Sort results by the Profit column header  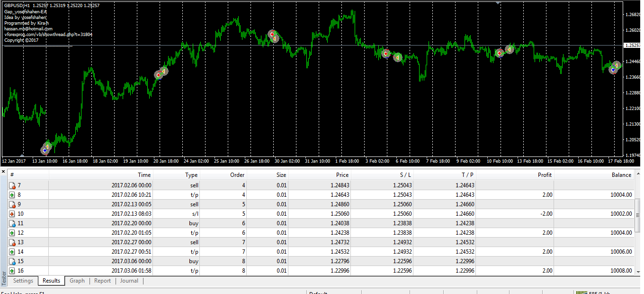tap(515, 175)
